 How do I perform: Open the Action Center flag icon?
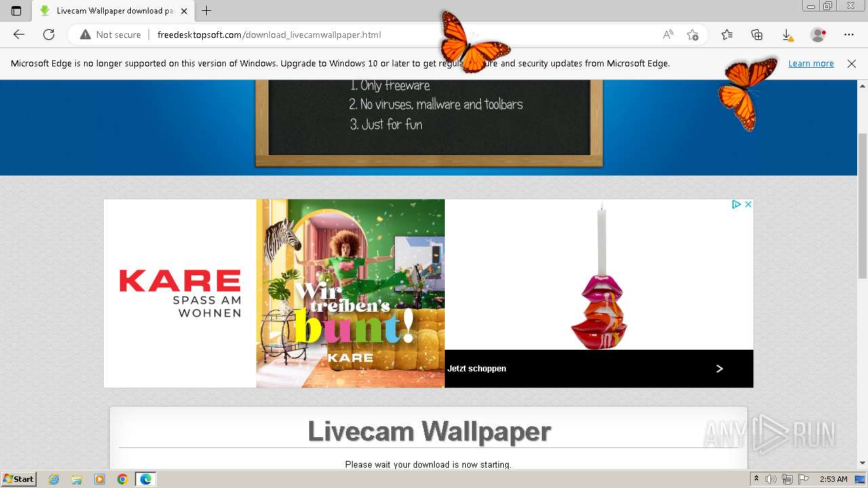pos(804,479)
